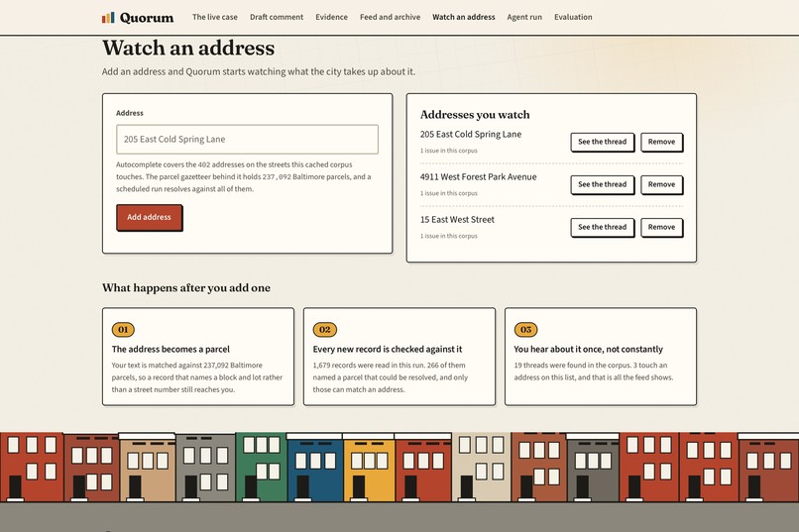Remove 15 East West Street
The image size is (799, 532).
click(661, 228)
